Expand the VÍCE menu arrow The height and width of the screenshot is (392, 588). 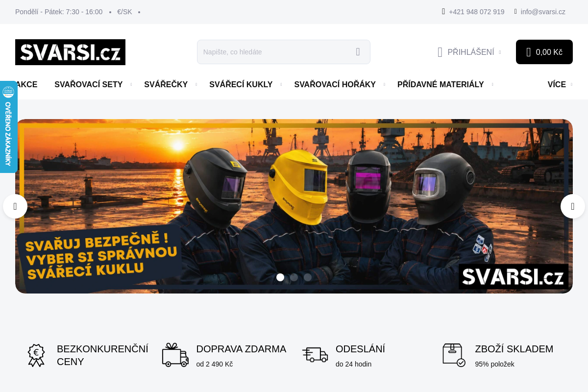coord(571,85)
